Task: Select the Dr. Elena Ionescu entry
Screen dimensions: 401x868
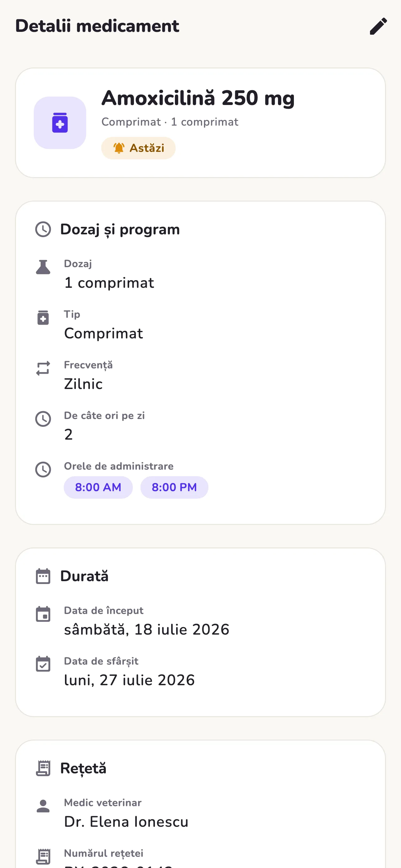Action: click(126, 821)
